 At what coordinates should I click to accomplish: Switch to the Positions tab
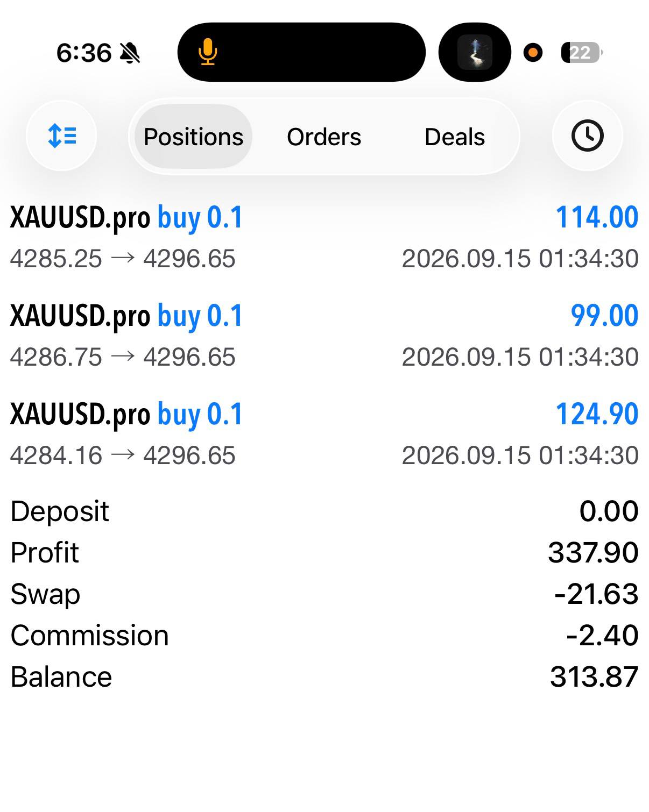pos(193,137)
